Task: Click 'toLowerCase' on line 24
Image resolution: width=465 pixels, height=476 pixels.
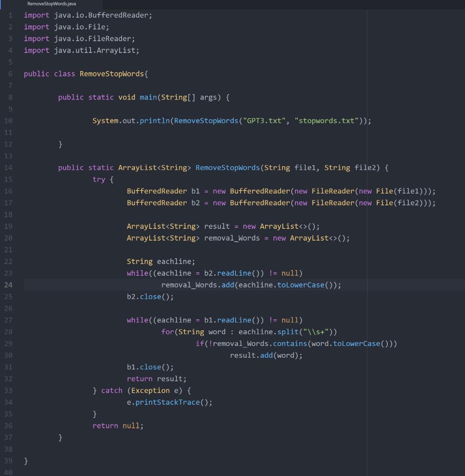Action: pos(301,285)
